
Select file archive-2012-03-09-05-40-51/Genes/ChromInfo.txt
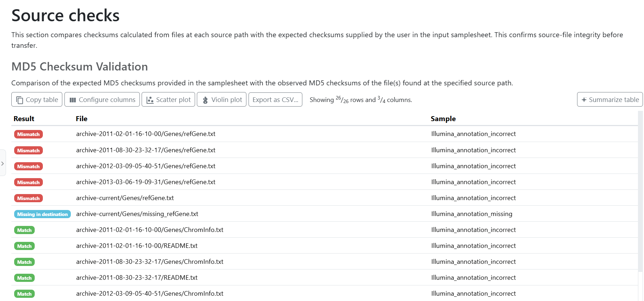150,294
